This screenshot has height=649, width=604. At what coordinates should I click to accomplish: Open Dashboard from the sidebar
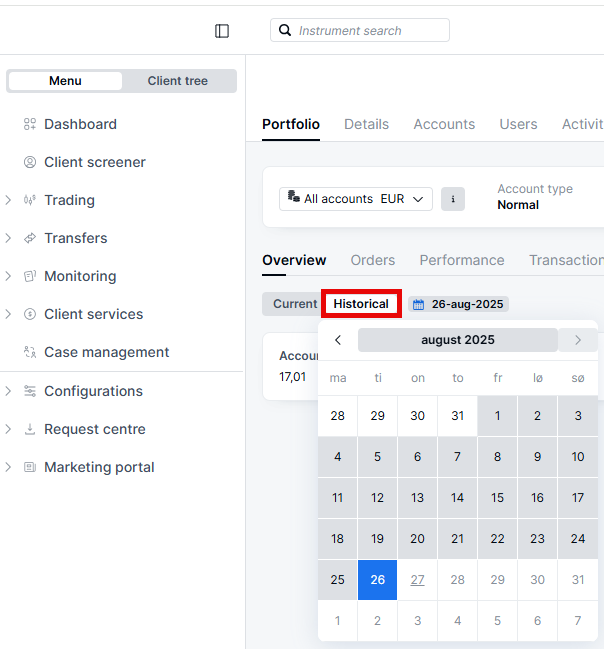coord(80,124)
